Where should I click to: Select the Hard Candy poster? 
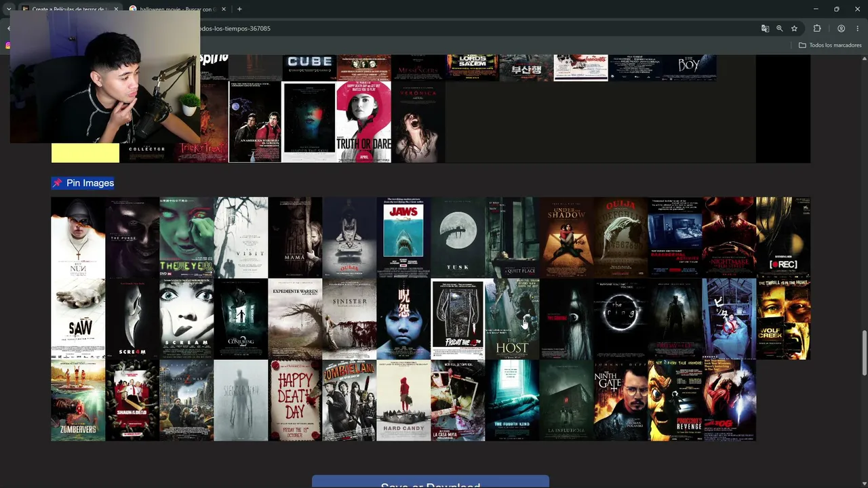[403, 400]
